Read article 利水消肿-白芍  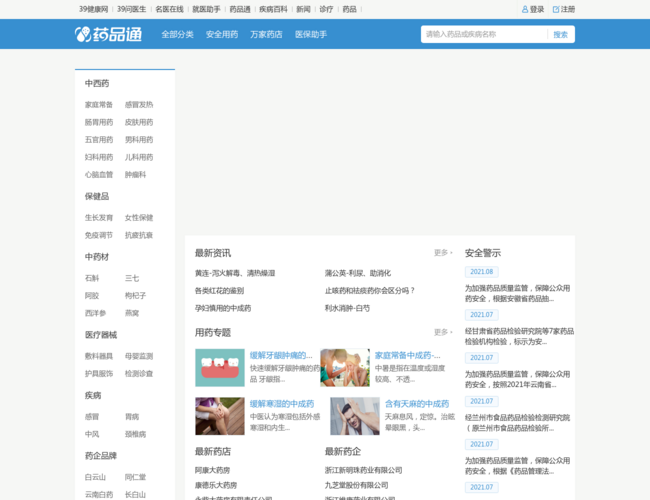coord(347,308)
